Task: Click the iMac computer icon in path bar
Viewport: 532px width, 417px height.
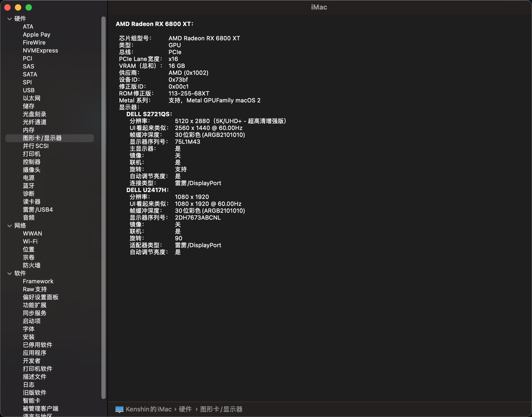Action: tap(119, 409)
